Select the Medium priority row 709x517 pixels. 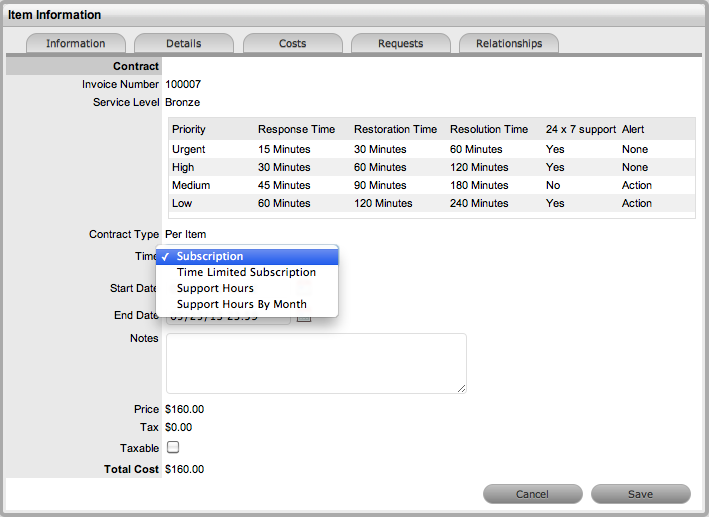tap(432, 185)
